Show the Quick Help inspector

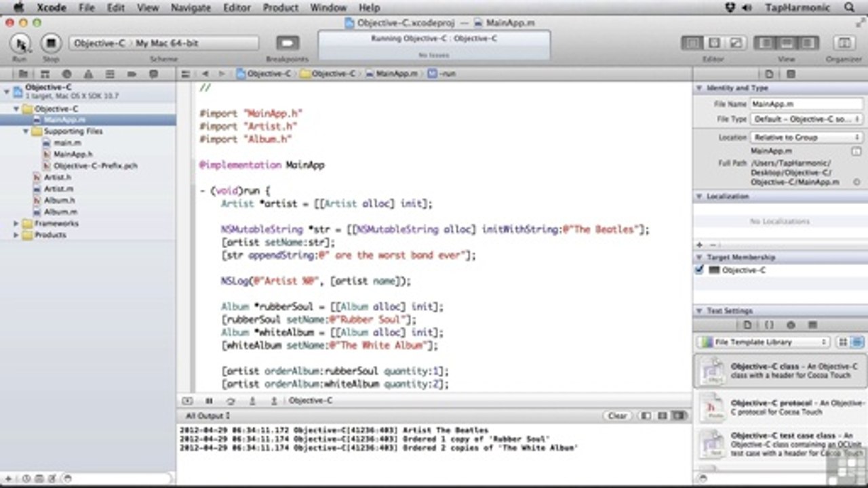[791, 74]
